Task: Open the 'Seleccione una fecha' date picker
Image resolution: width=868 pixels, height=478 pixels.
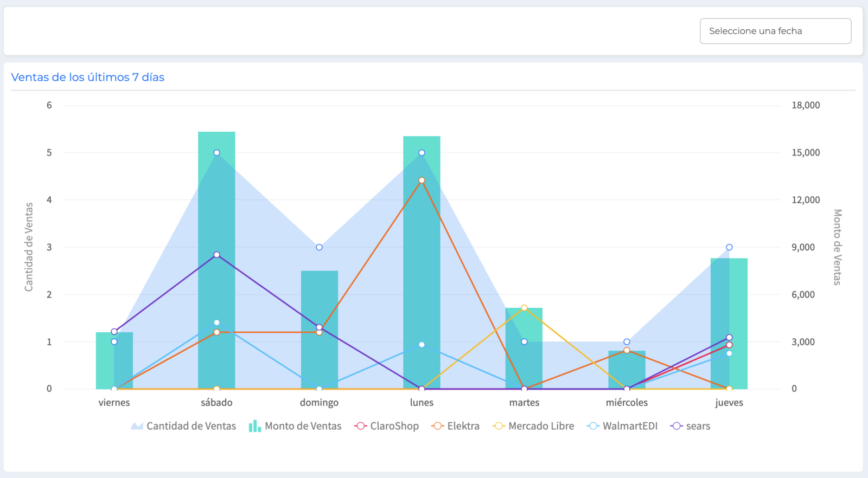Action: point(775,31)
